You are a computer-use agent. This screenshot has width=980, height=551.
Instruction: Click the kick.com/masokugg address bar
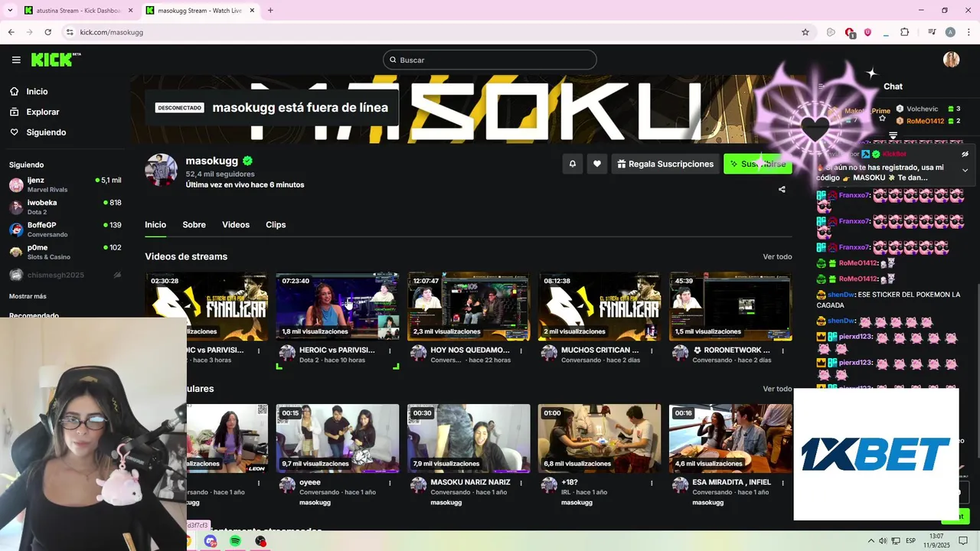tap(429, 32)
